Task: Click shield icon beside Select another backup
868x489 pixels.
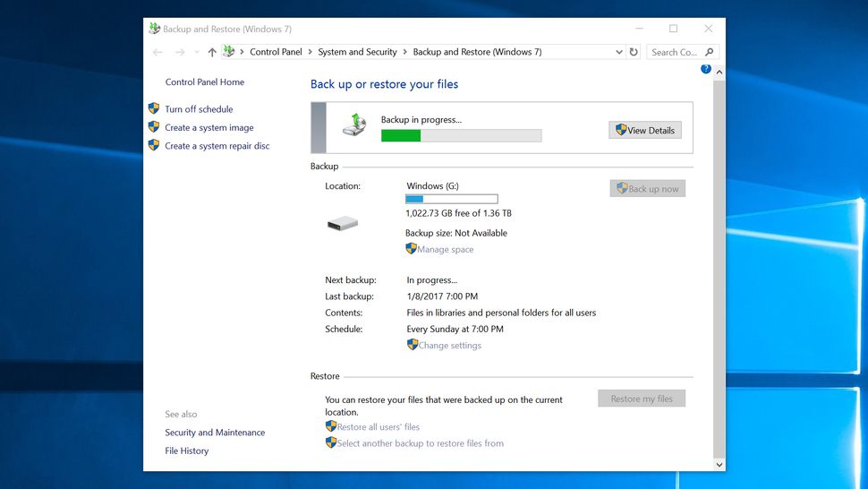Action: coord(331,442)
